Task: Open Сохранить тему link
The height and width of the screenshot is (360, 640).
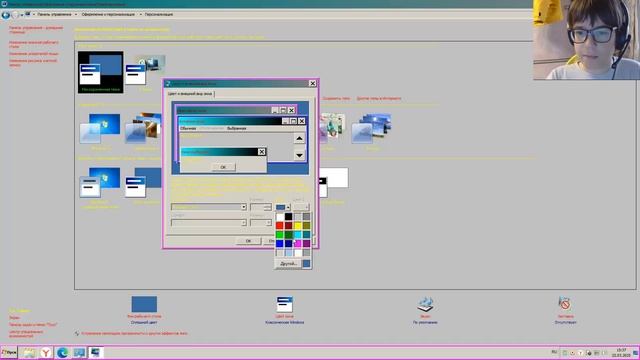Action: (336, 98)
